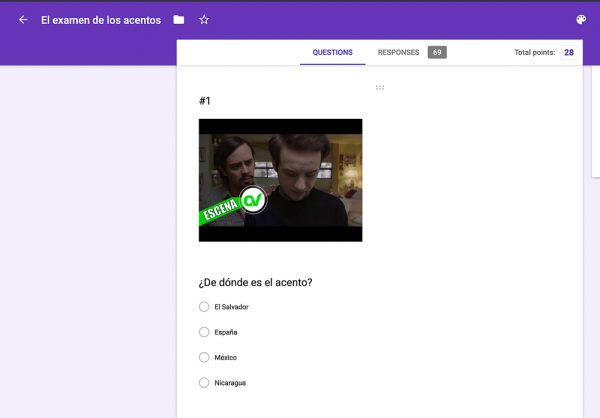The height and width of the screenshot is (418, 600).
Task: Click the #1 question title text
Action: pos(205,101)
